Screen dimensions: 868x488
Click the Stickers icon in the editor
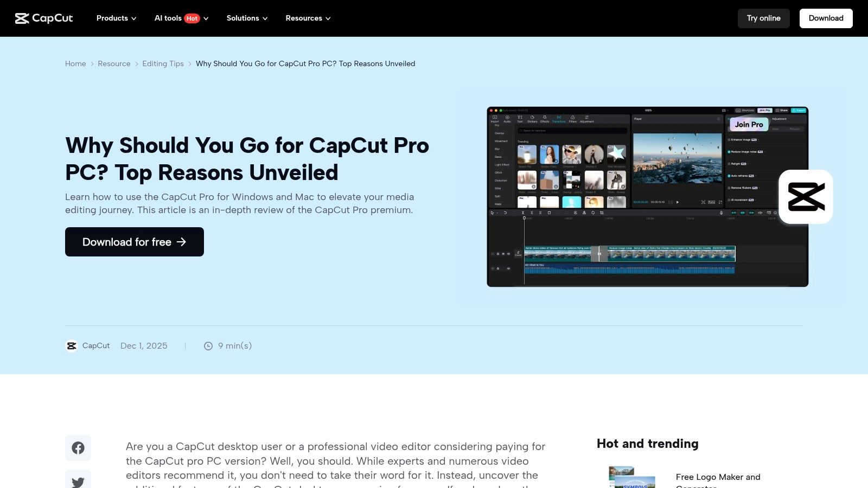(532, 118)
